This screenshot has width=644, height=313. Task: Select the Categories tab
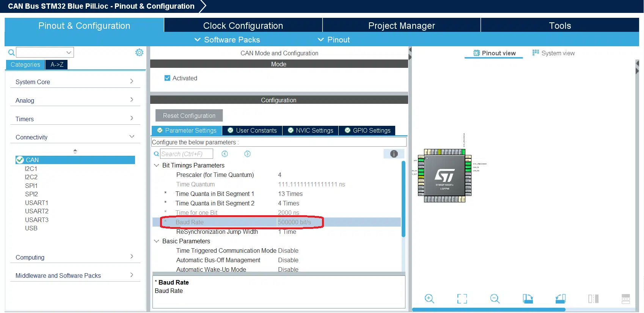25,64
